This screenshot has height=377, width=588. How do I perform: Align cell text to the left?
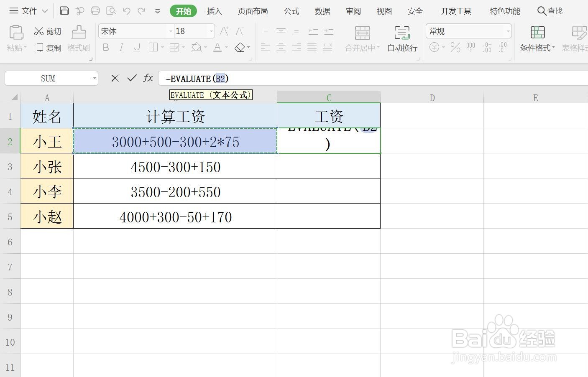pos(265,47)
